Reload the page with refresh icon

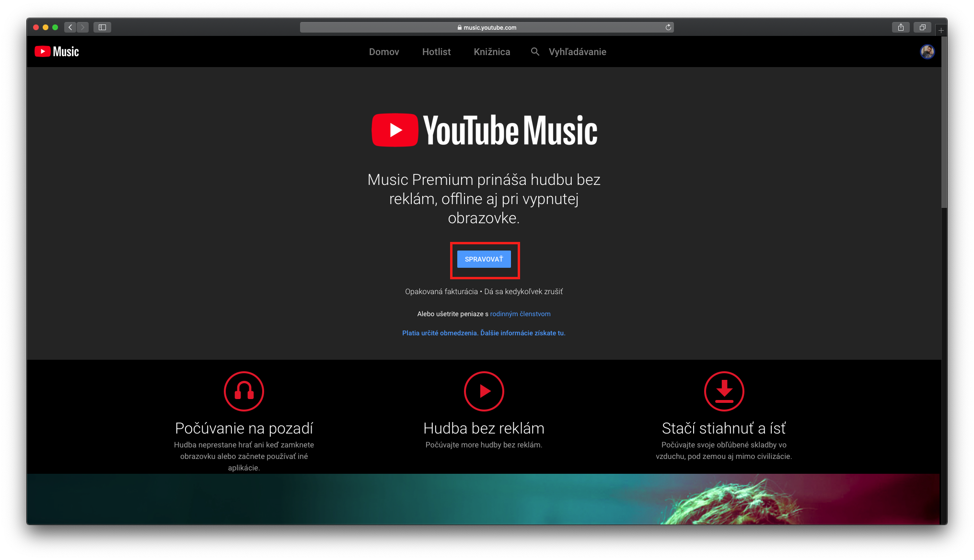(668, 27)
